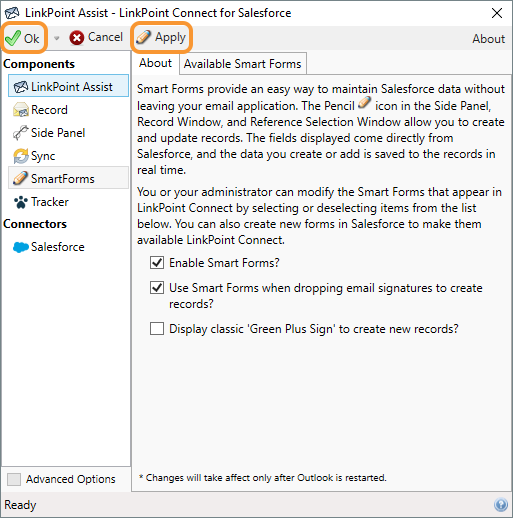Check Display classic 'Green Plus Sign' option
Image resolution: width=513 pixels, height=518 pixels.
157,329
